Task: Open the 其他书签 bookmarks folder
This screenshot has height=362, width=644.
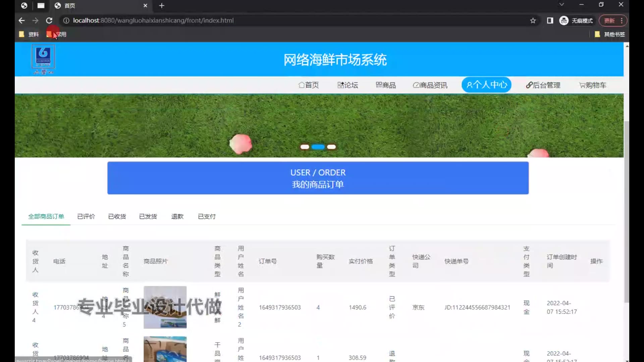Action: click(x=610, y=34)
